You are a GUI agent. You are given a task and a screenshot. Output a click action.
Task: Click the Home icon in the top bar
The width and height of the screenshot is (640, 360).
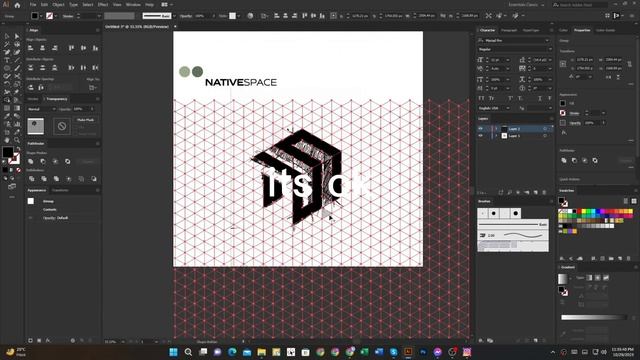[x=17, y=5]
